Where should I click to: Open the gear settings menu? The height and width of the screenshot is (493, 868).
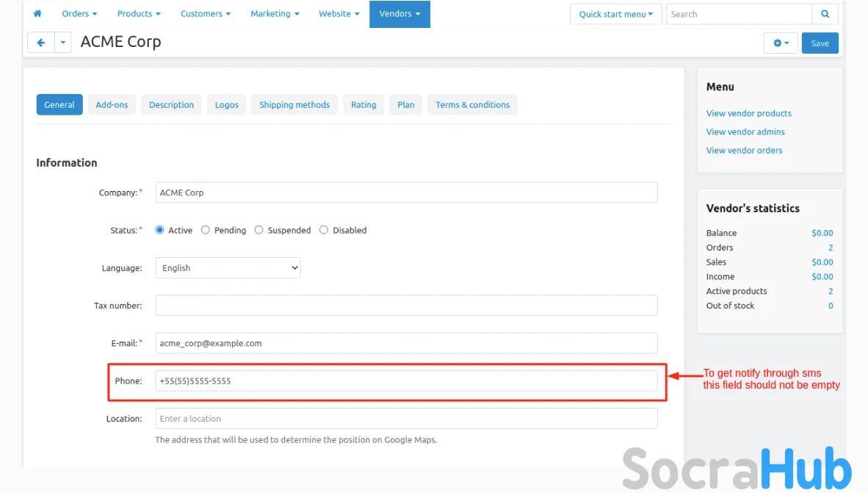[781, 43]
